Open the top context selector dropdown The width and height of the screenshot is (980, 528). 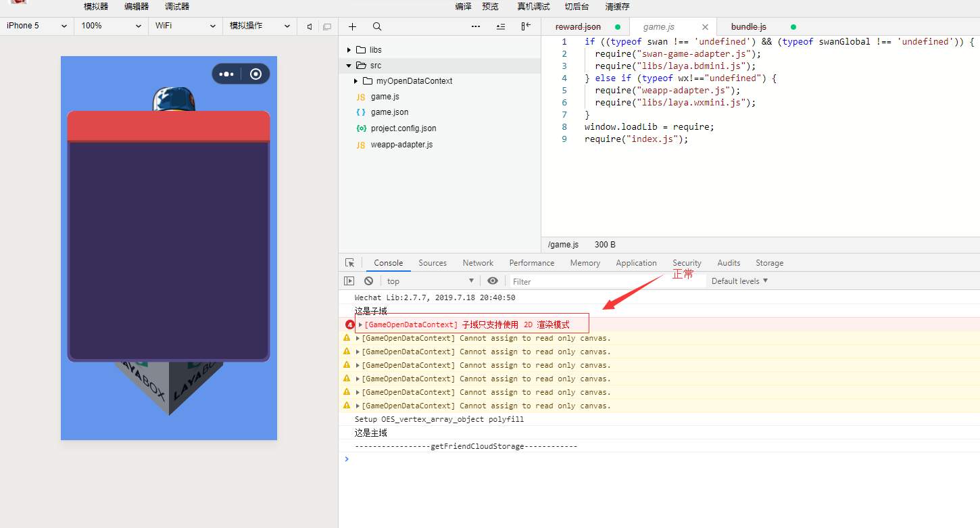[431, 281]
